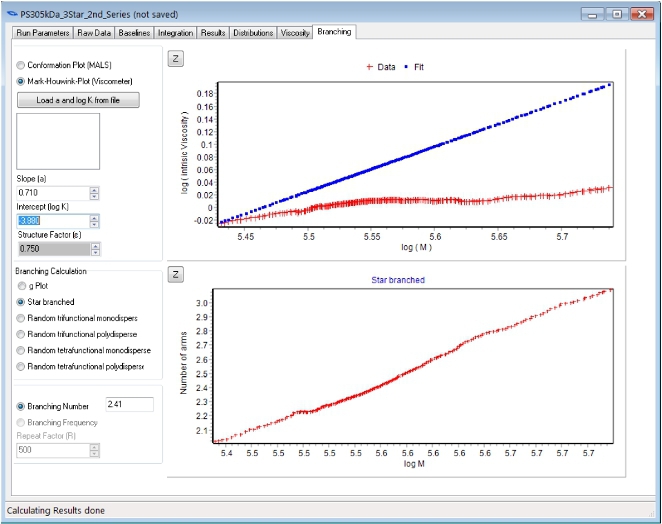
Task: Click the Slope (a) value field
Action: [52, 192]
